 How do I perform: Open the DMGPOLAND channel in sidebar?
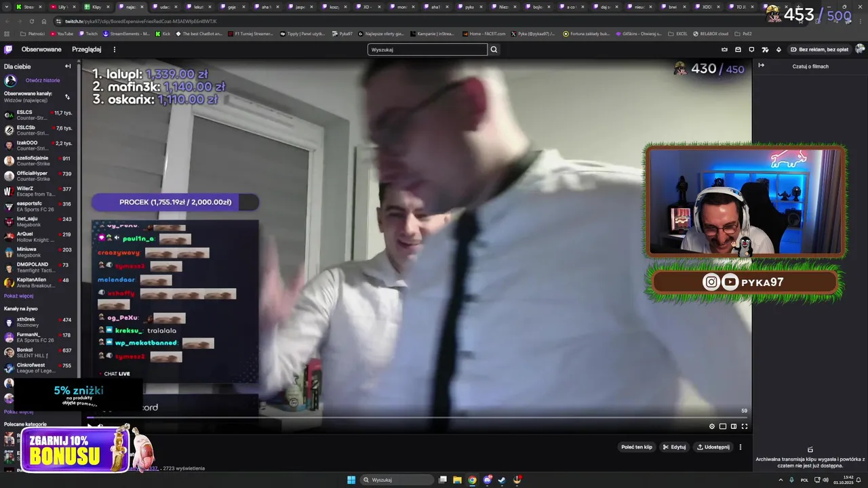coord(39,267)
